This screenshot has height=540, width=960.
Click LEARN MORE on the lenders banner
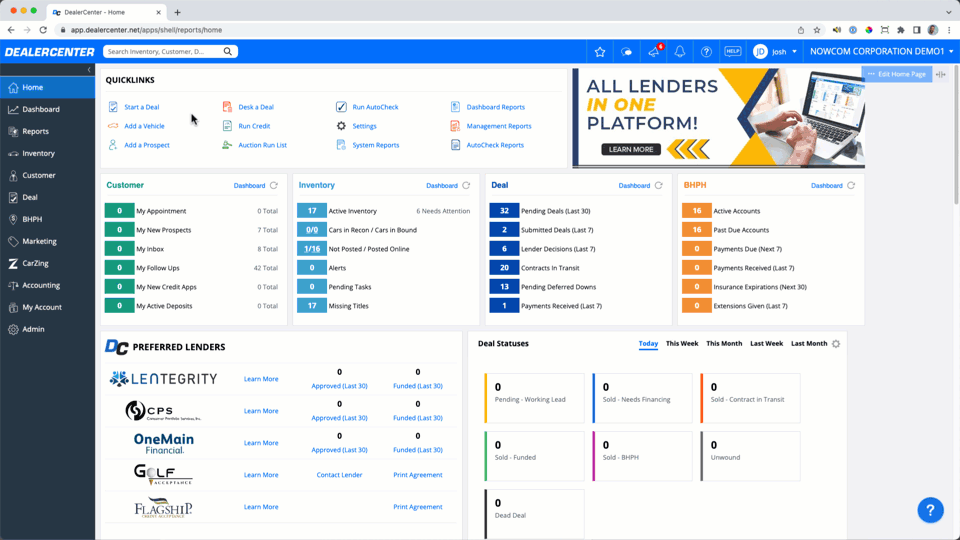631,149
